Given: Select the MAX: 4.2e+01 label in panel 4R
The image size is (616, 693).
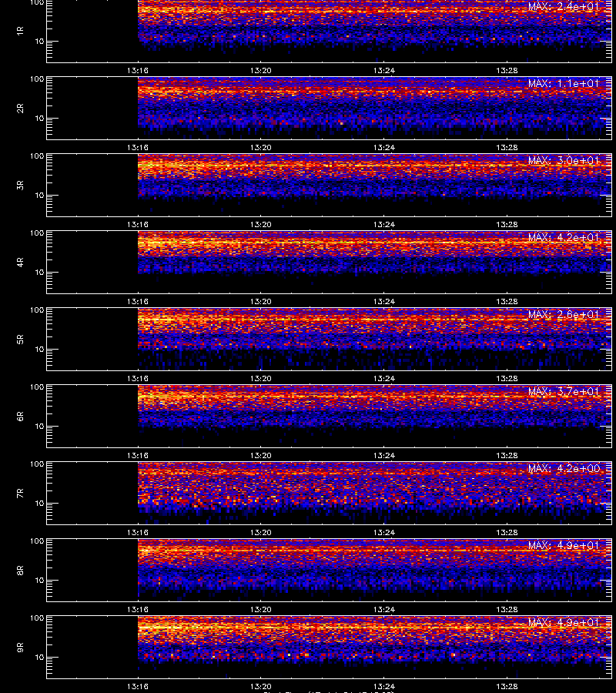Looking at the screenshot, I should coord(564,237).
